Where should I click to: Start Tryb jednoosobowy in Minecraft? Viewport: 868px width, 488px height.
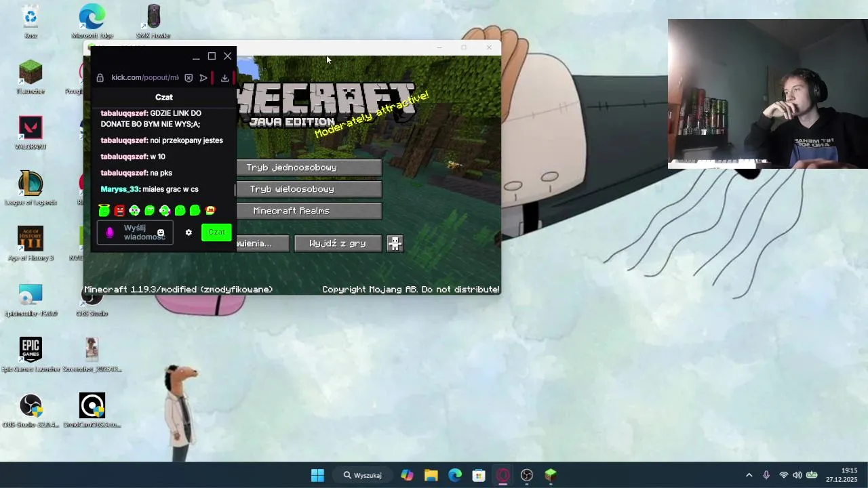309,167
